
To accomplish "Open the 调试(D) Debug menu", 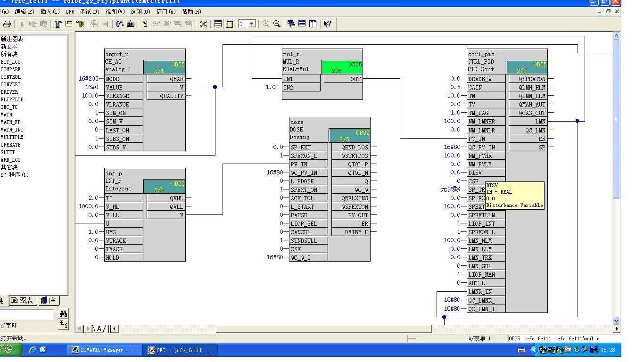I will [x=89, y=12].
